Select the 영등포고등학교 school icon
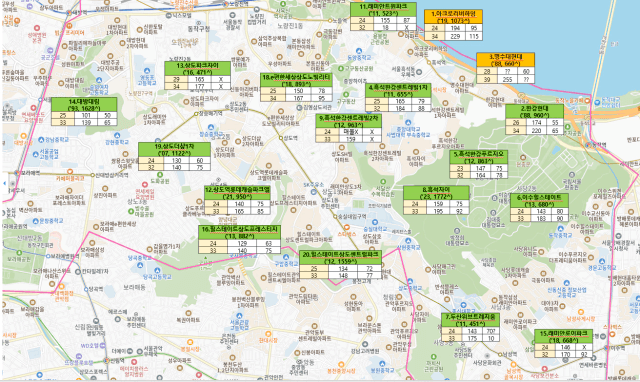This screenshot has height=382, width=640. pos(147,70)
